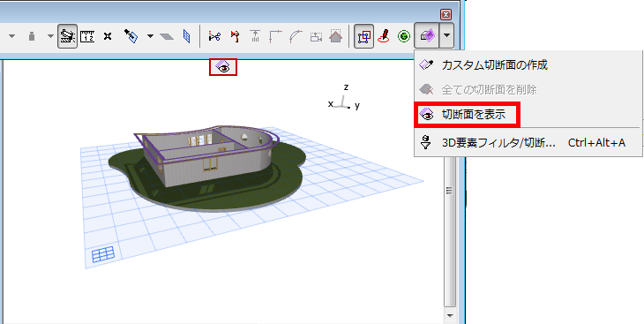Click the blue editing plane grid icon
This screenshot has width=644, height=324.
[103, 254]
